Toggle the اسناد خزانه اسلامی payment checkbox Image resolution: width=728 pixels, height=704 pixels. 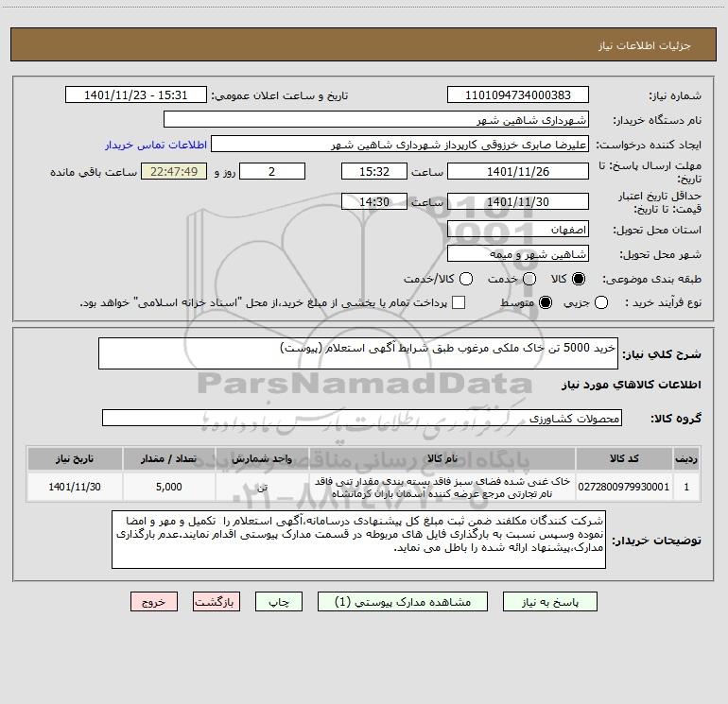pyautogui.click(x=459, y=302)
